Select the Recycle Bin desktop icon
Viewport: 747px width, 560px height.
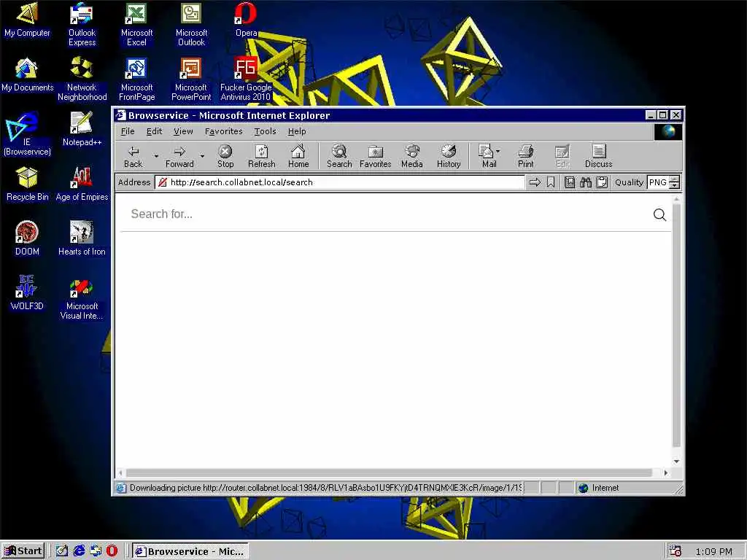coord(27,184)
